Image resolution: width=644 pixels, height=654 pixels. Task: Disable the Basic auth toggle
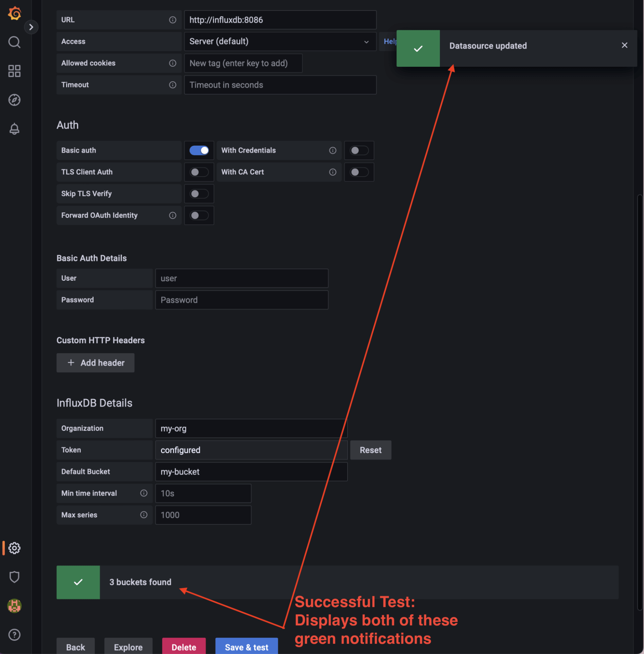(199, 150)
